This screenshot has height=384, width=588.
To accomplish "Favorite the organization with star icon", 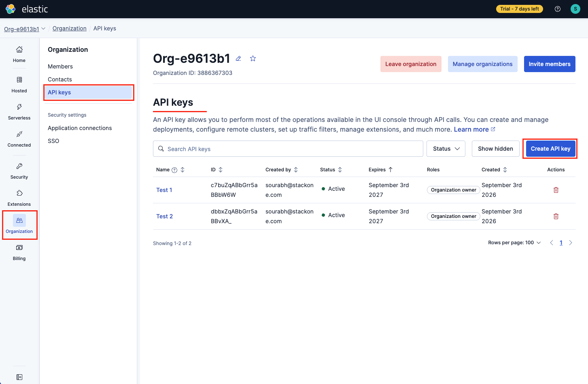I will pos(253,59).
